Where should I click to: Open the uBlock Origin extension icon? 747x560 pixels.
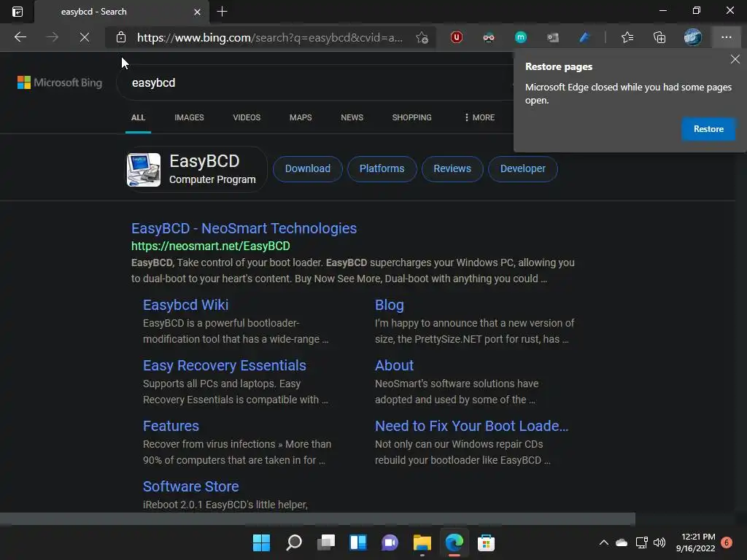point(457,37)
